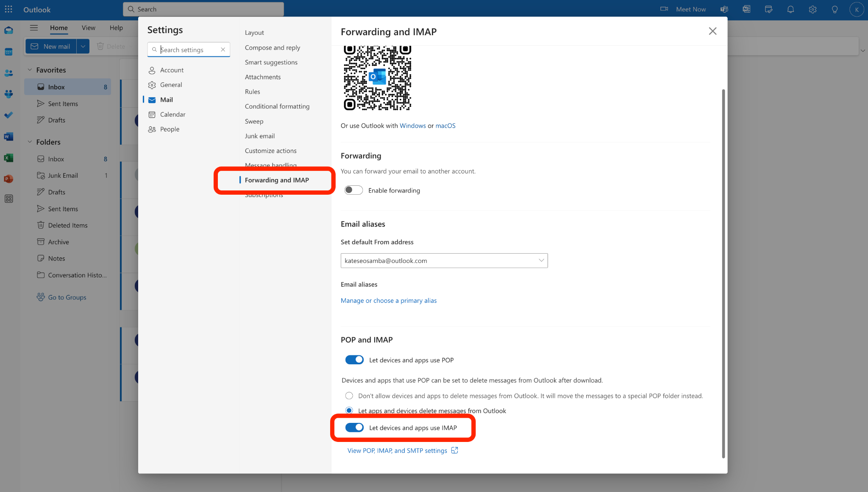
Task: Open external link icon beside SMTP settings
Action: (x=455, y=450)
